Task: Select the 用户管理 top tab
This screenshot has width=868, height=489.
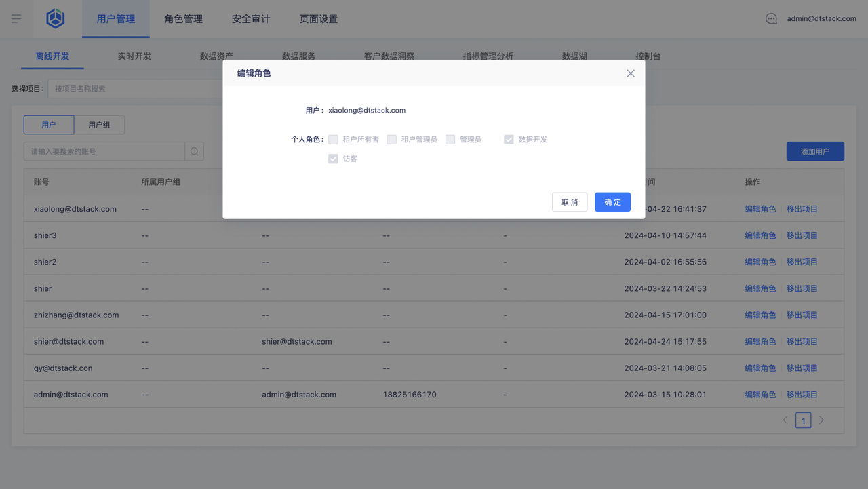Action: pyautogui.click(x=116, y=19)
